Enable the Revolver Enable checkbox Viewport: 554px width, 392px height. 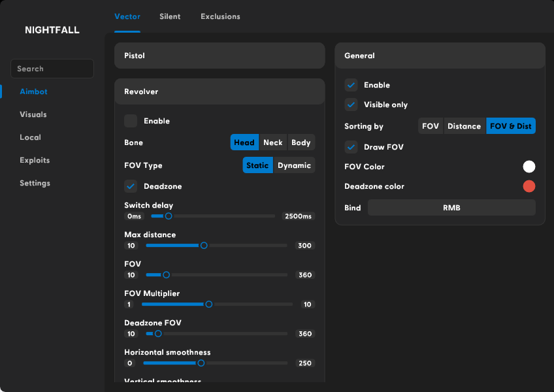click(131, 121)
